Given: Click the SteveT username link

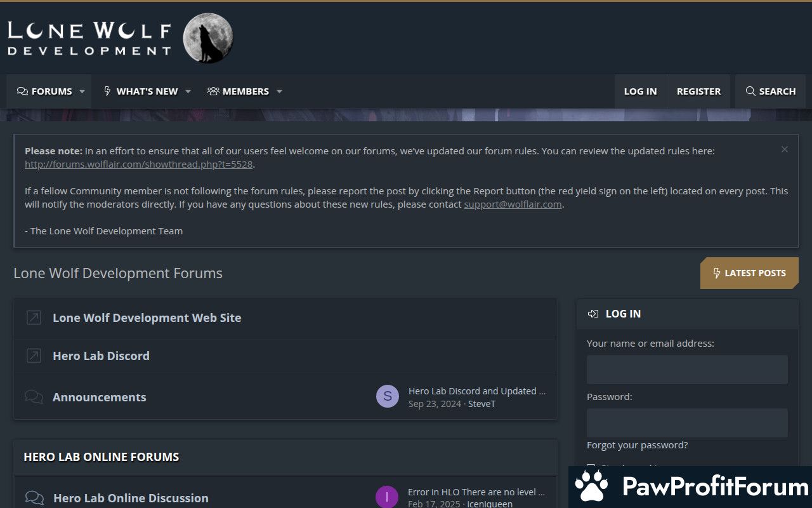Looking at the screenshot, I should tap(481, 404).
